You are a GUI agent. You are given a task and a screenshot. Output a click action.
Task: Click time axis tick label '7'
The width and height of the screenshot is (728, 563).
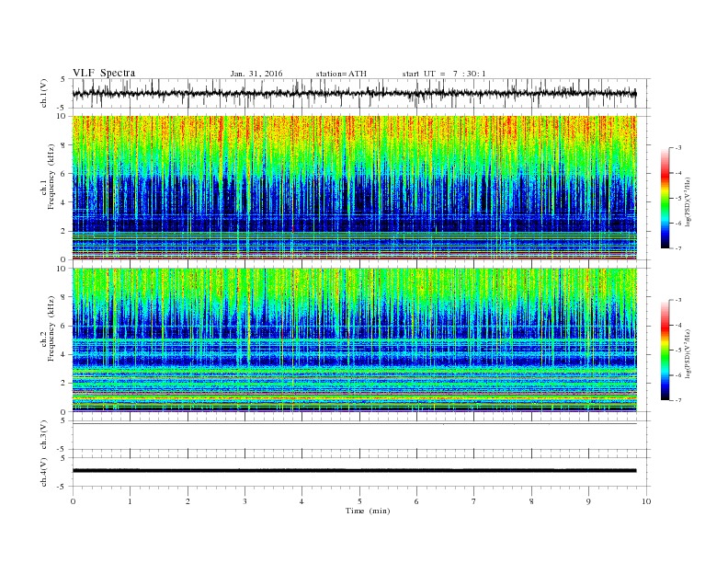(x=474, y=501)
